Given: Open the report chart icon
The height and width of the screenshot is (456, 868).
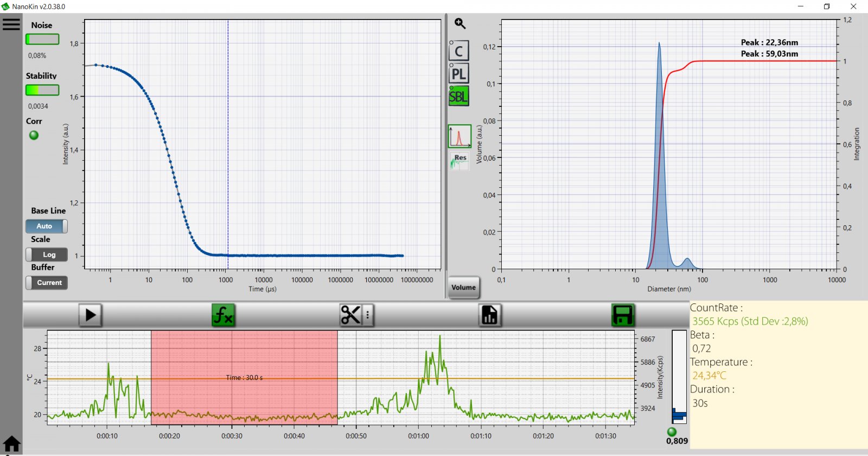Looking at the screenshot, I should click(489, 315).
